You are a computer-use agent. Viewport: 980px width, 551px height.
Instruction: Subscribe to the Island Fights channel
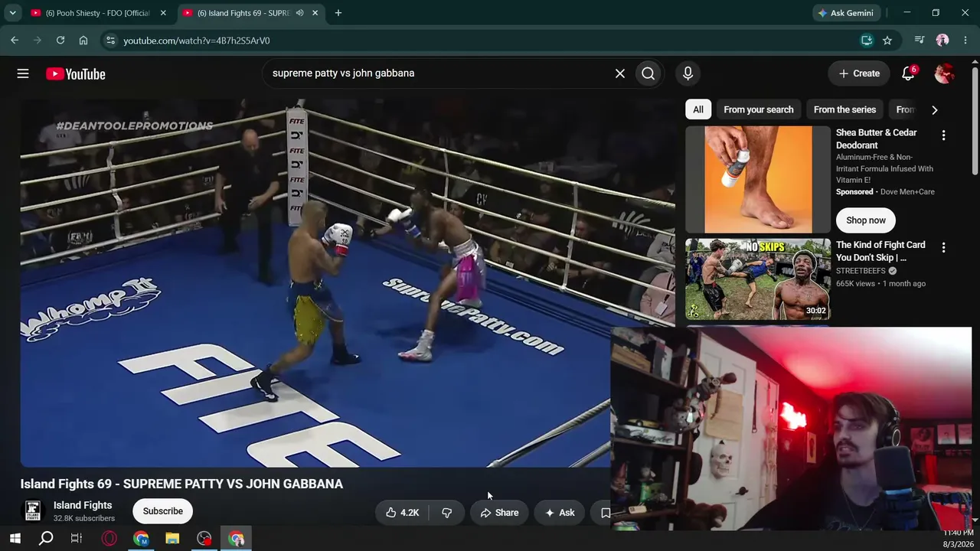[162, 511]
